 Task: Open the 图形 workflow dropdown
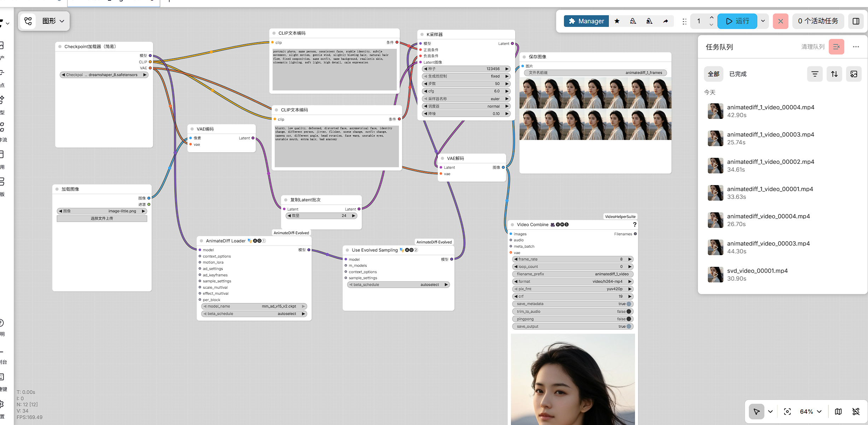coord(53,21)
